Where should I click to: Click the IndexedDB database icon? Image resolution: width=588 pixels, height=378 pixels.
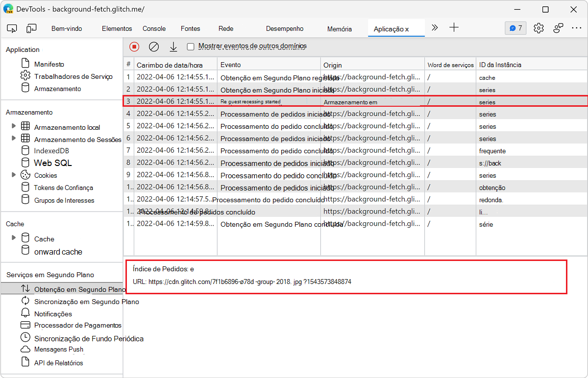[x=25, y=150]
